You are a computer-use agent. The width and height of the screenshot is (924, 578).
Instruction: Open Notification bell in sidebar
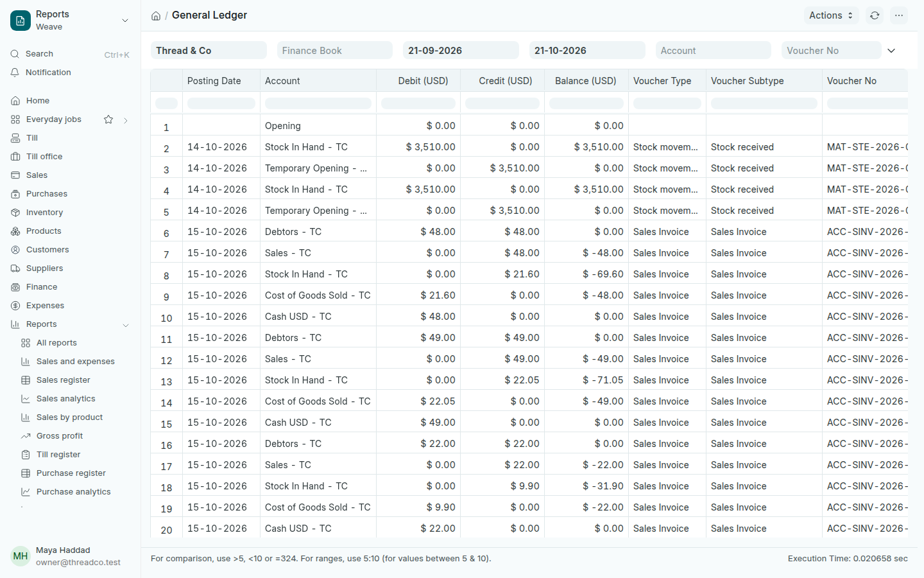click(15, 73)
